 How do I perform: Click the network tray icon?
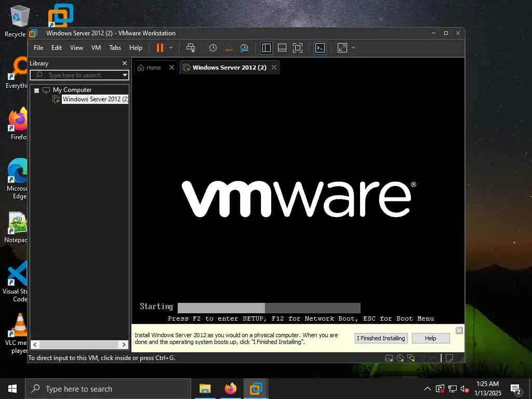453,389
